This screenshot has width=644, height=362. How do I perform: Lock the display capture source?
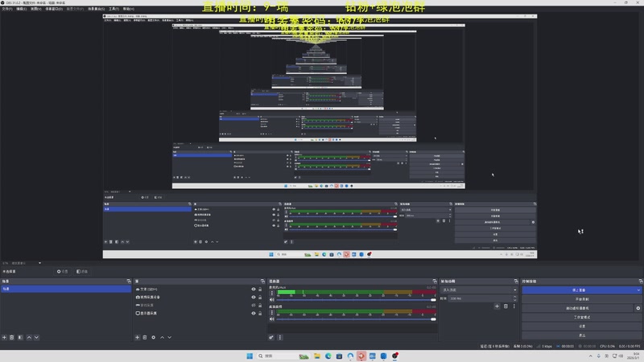coord(260,313)
